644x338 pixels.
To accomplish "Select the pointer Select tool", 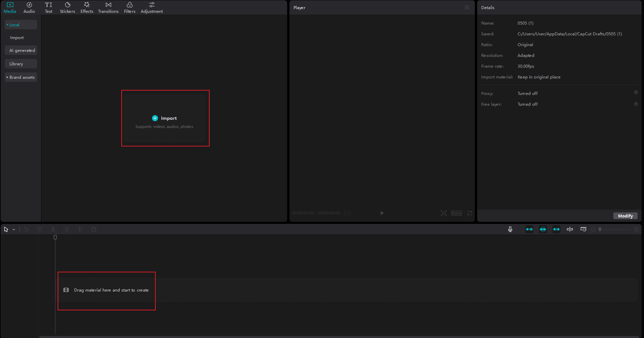I will pos(6,229).
